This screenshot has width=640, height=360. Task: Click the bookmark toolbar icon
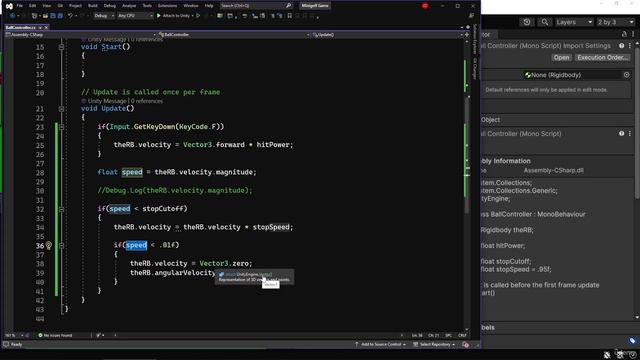[290, 16]
